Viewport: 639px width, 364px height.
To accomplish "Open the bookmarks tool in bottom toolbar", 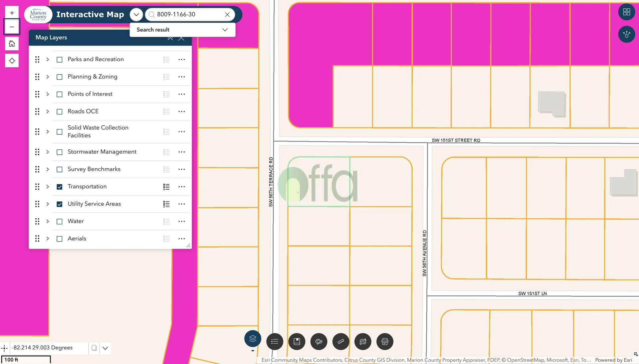I will click(x=297, y=341).
